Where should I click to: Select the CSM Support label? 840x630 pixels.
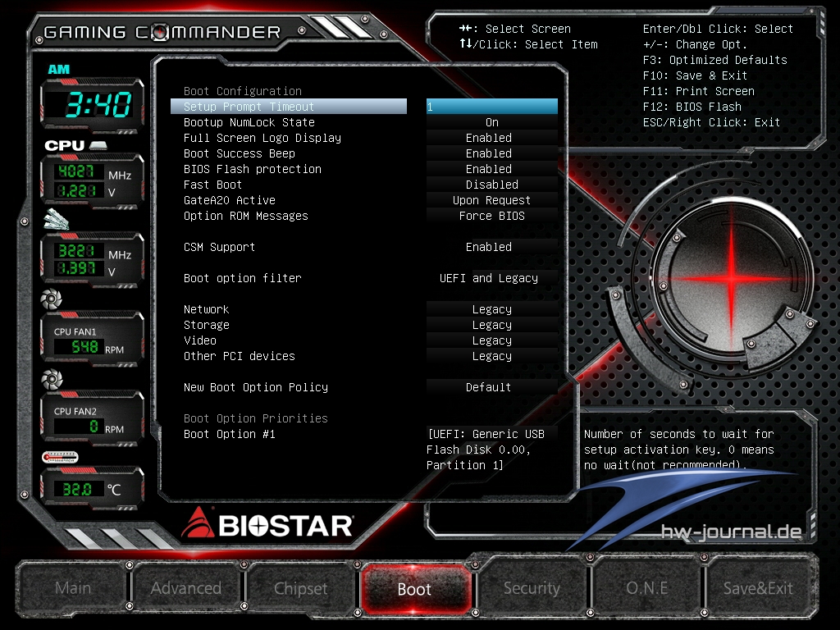point(219,246)
